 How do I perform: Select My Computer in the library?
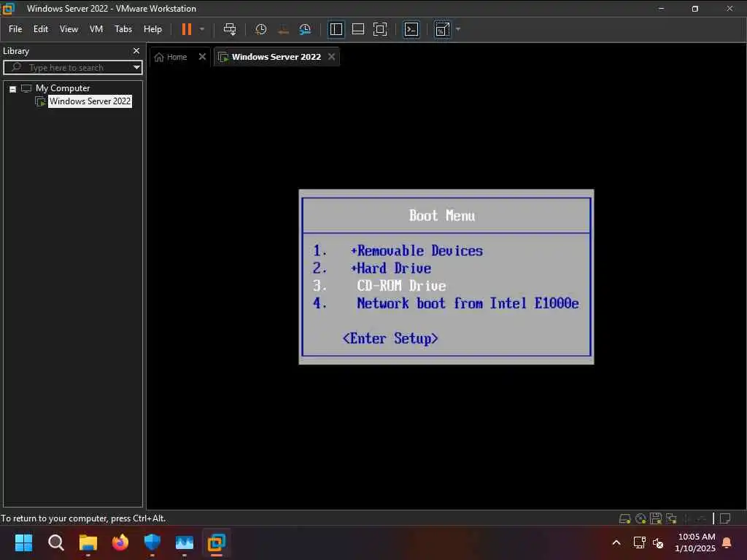pos(63,88)
